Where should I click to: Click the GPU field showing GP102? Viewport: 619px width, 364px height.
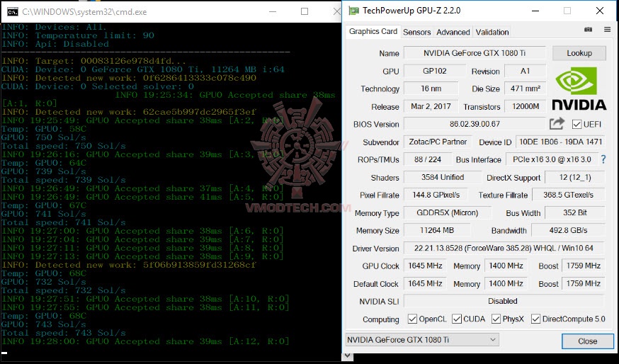point(435,71)
